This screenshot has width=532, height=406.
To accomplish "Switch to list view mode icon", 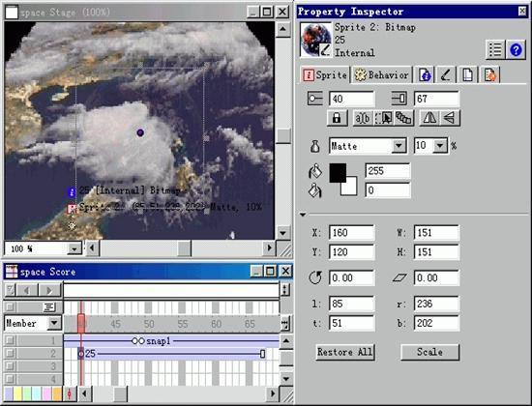I will [x=495, y=50].
